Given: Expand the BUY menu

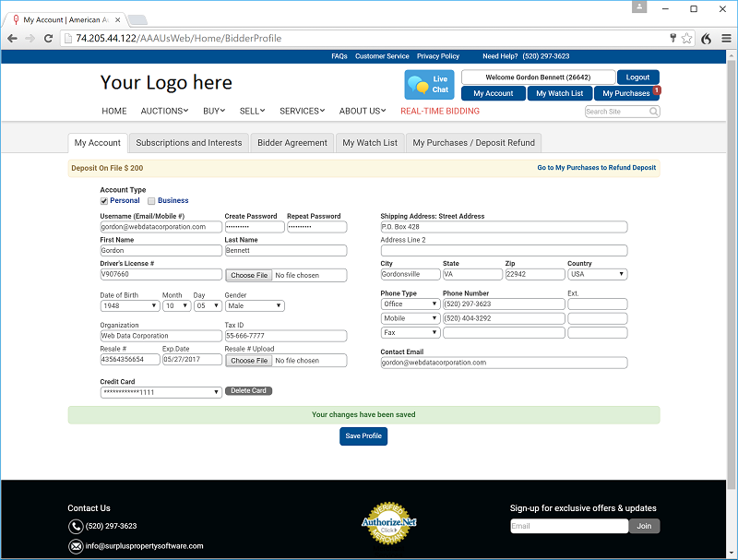Looking at the screenshot, I should (x=214, y=111).
